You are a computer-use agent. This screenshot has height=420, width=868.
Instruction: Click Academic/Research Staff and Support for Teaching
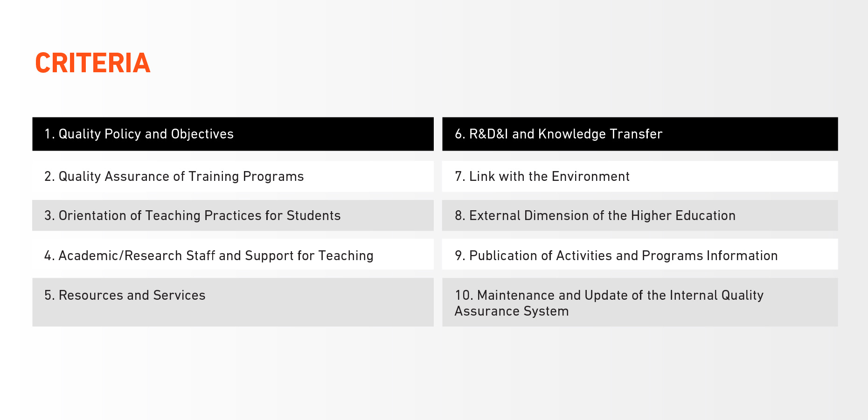(x=232, y=255)
